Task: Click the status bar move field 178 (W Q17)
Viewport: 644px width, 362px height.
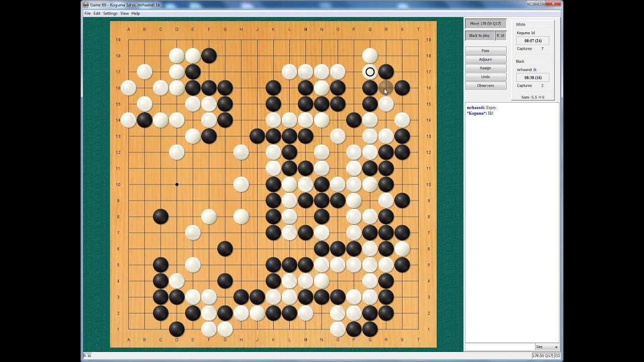Action: coord(542,356)
